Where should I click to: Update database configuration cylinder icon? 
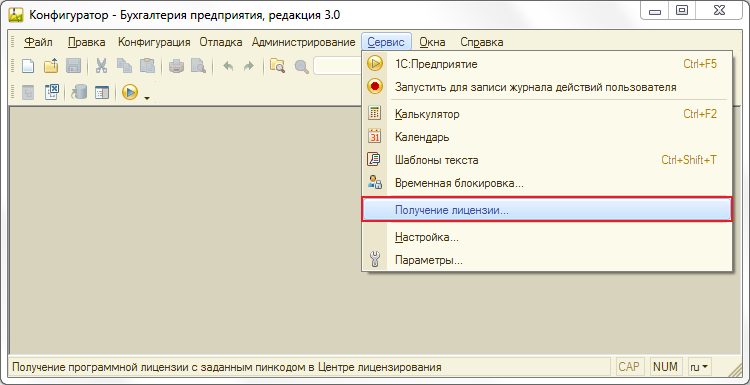[x=79, y=92]
